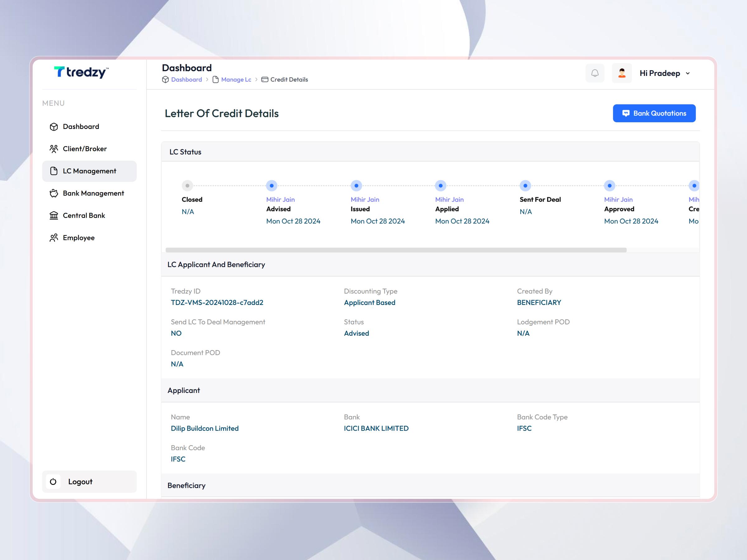Open Central Bank via its building icon
The height and width of the screenshot is (560, 747).
(x=54, y=215)
